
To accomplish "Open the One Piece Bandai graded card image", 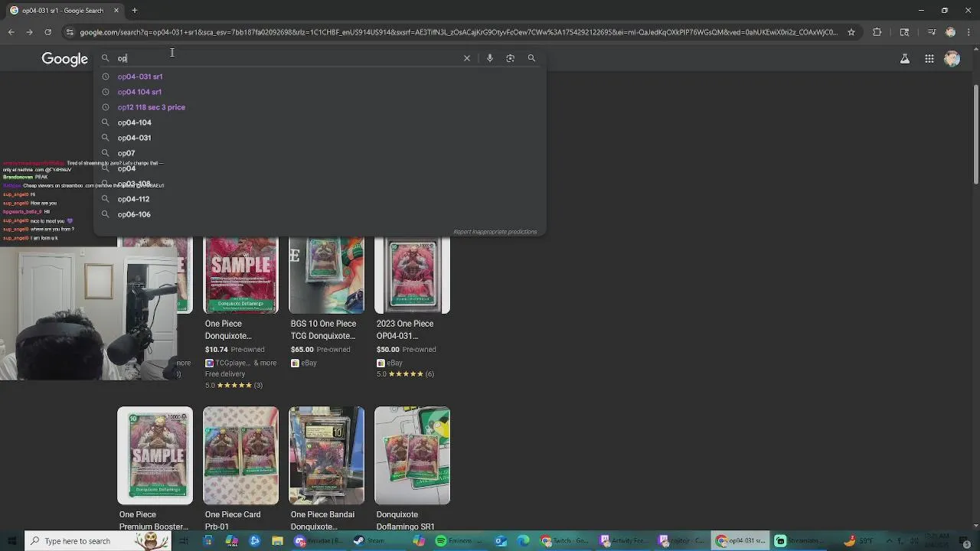I will tap(327, 455).
